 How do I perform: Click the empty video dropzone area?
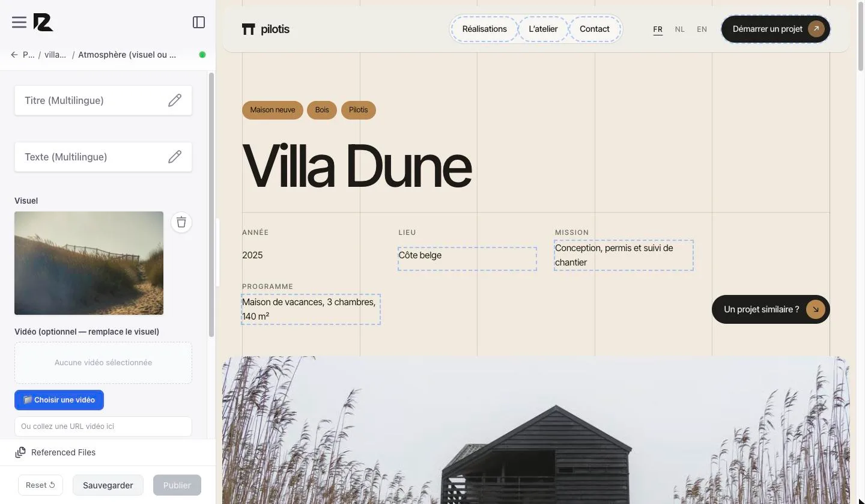(x=103, y=363)
